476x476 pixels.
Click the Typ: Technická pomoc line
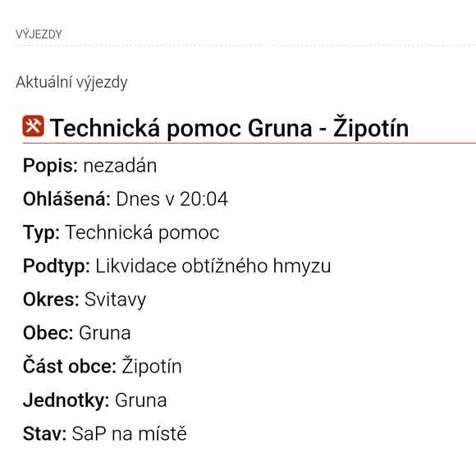[121, 233]
